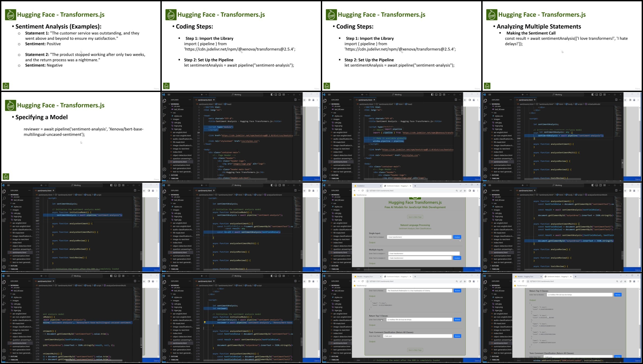Click the profile avatar in the Installation-tab browser
This screenshot has width=643, height=364.
pos(474,191)
